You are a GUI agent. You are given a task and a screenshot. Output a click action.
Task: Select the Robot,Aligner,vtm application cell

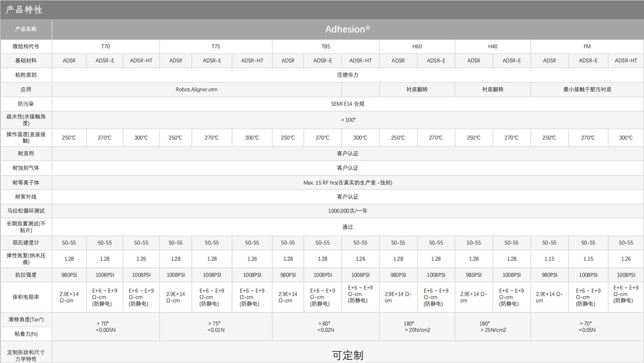click(197, 90)
